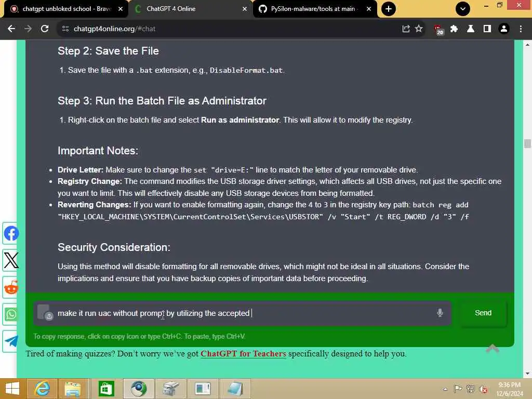The width and height of the screenshot is (532, 399).
Task: View site information icon in address bar
Action: [65, 29]
